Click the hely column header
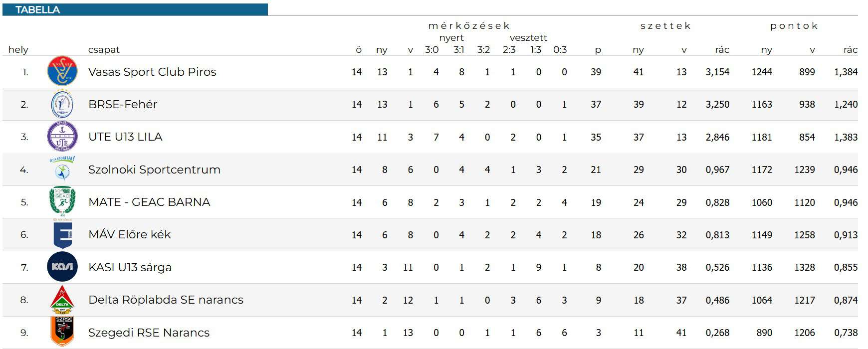 pyautogui.click(x=18, y=49)
